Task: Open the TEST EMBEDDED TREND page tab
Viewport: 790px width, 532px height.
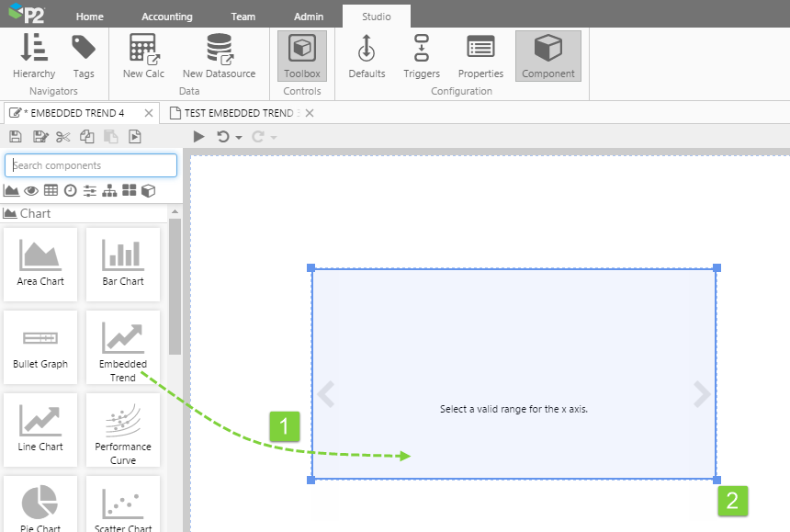Action: [x=237, y=113]
